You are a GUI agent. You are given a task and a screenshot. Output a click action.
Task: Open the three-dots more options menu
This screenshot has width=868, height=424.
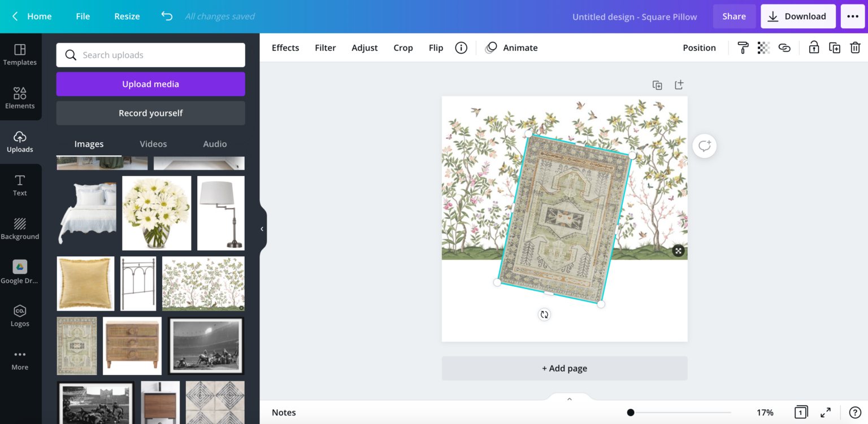(x=853, y=16)
